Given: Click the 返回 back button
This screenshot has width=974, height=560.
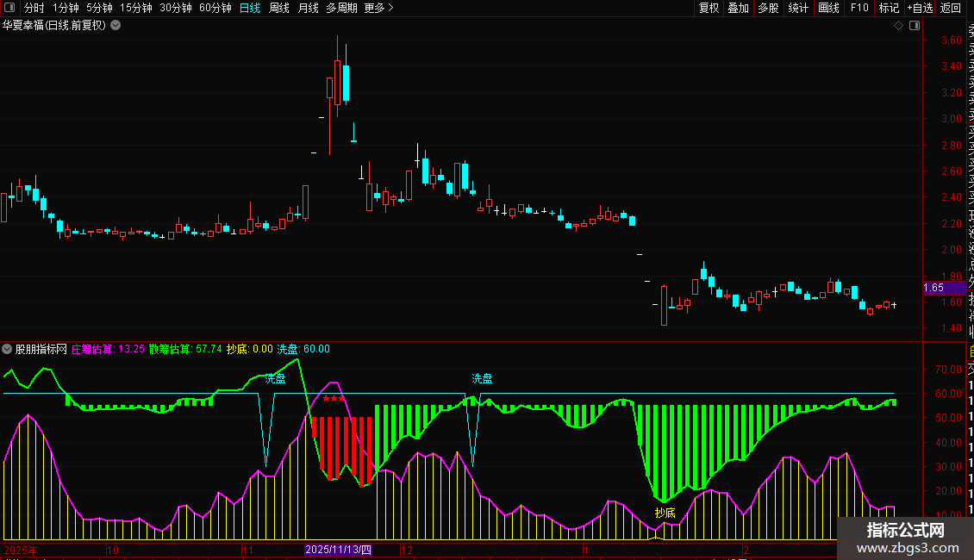Looking at the screenshot, I should [951, 8].
